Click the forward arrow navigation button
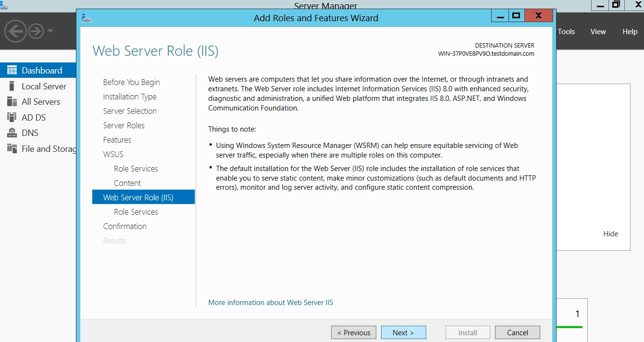644x342 pixels. coord(36,32)
